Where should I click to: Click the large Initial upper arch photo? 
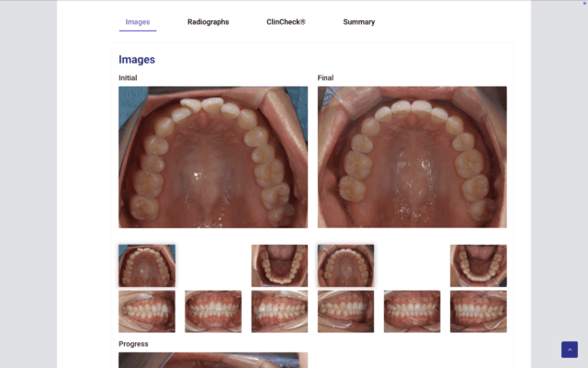click(x=213, y=157)
